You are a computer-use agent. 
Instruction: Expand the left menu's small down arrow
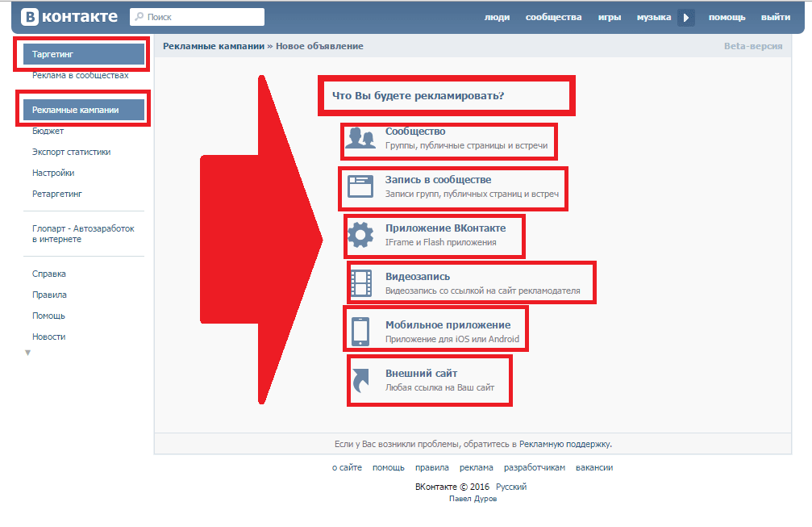pos(28,353)
